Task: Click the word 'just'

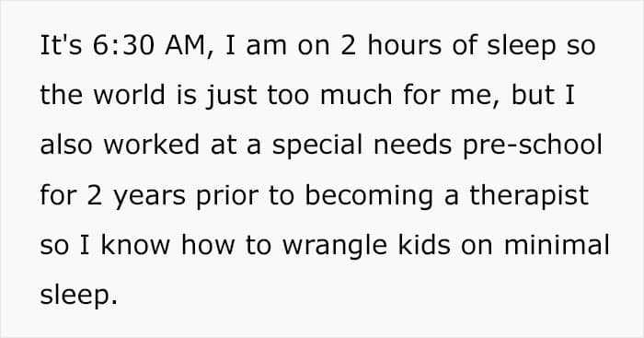Action: [x=231, y=96]
